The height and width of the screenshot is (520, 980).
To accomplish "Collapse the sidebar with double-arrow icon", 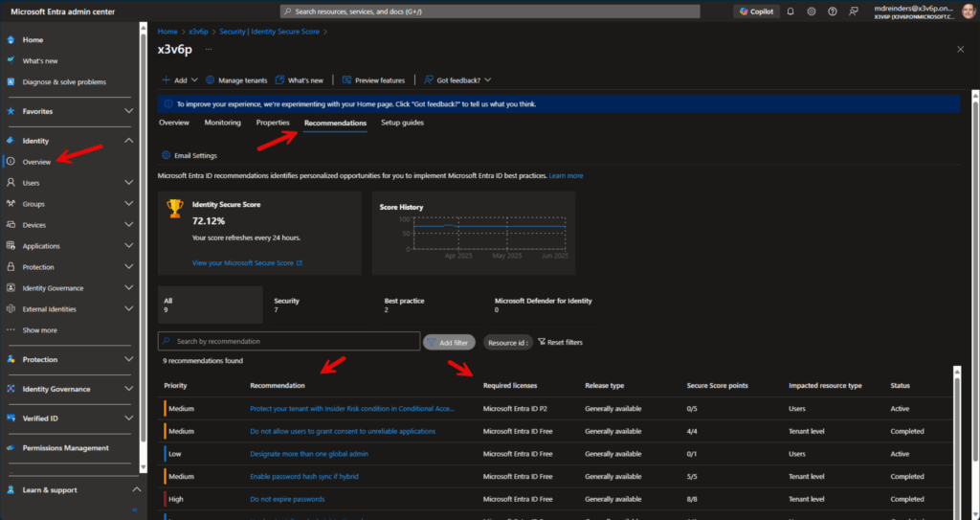I will coord(134,510).
